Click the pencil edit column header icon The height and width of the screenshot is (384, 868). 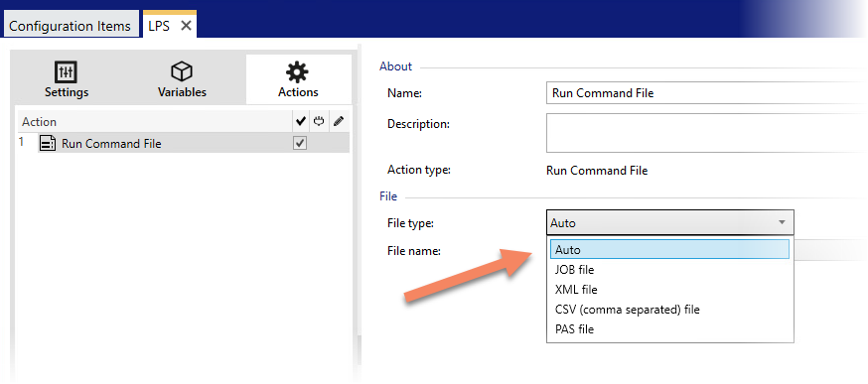tap(339, 121)
